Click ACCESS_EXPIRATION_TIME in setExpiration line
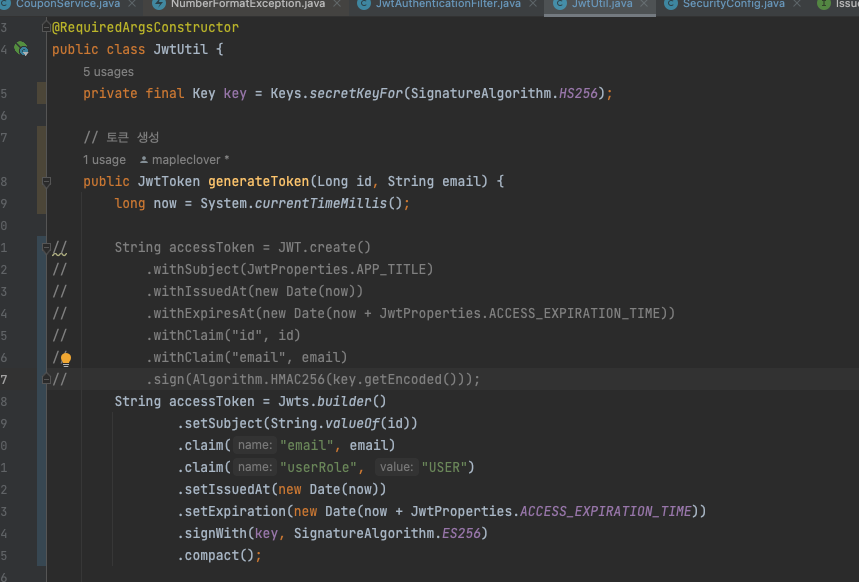859x582 pixels. pyautogui.click(x=605, y=511)
